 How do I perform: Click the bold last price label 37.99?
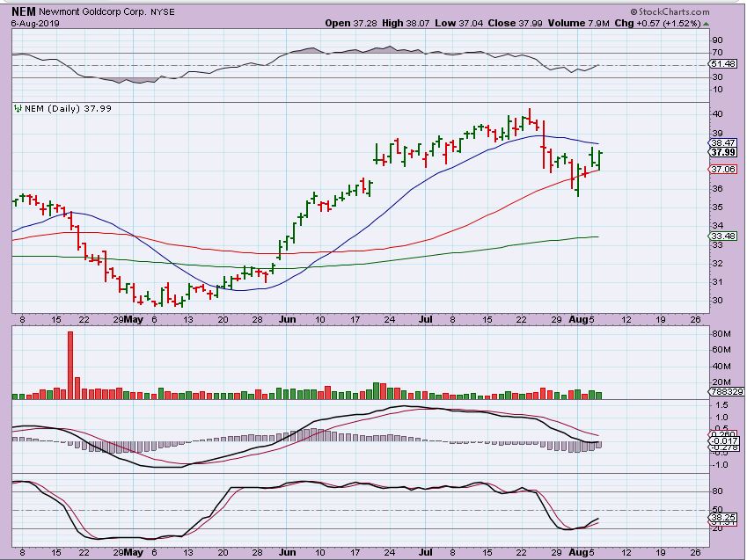click(x=722, y=152)
